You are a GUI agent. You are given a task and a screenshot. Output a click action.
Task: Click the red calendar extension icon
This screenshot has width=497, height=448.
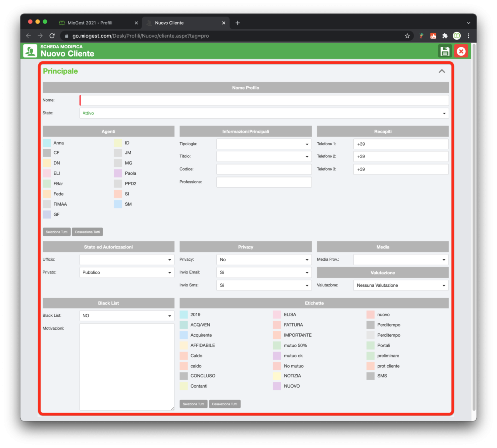(x=433, y=36)
